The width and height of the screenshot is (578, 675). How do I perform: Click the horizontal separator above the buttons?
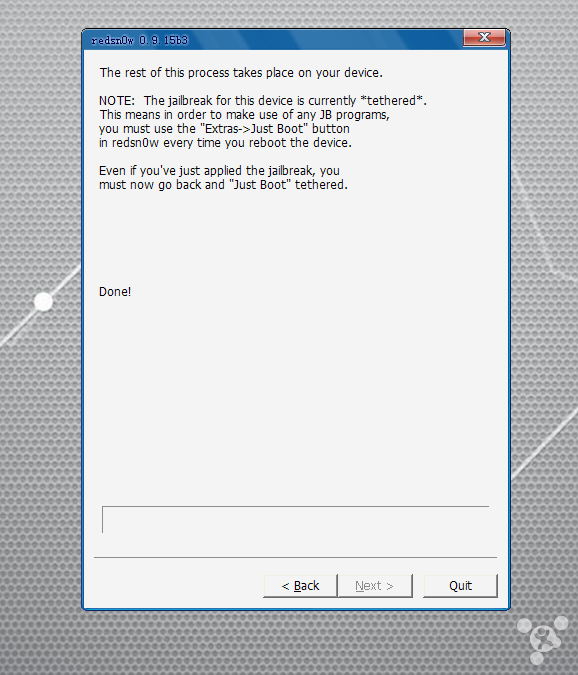click(295, 557)
